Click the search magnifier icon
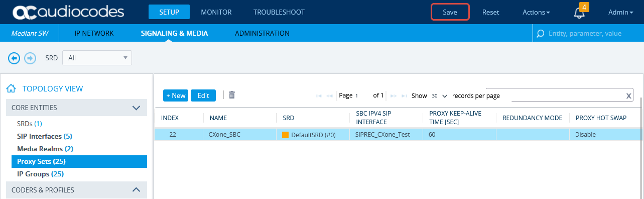 (x=540, y=34)
